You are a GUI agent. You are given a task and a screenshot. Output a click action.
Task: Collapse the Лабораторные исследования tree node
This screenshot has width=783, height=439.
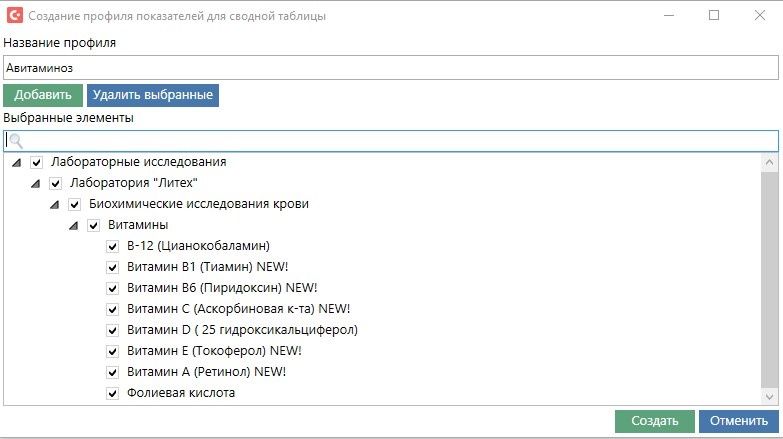pos(17,163)
